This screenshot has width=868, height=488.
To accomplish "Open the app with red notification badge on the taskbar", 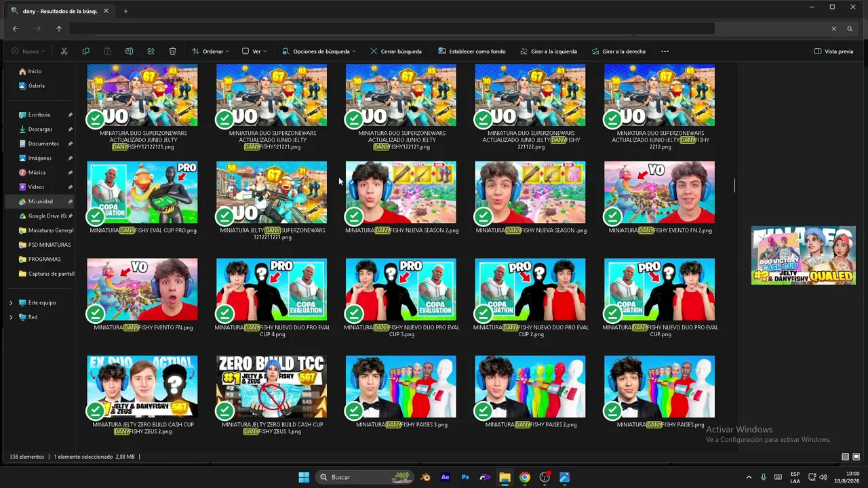I will click(545, 477).
